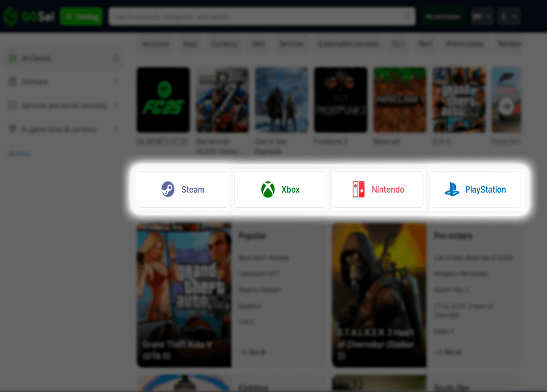Switch to the DLC category tab
Image resolution: width=547 pixels, height=392 pixels.
pyautogui.click(x=398, y=44)
